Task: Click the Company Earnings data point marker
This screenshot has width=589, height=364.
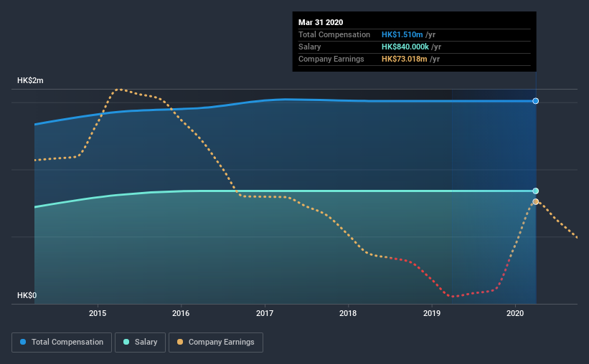Action: tap(536, 201)
